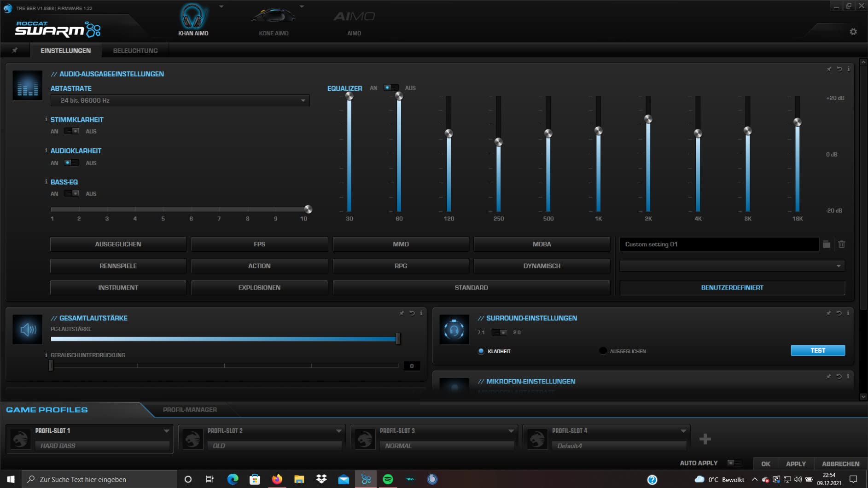
Task: Click the Geräuschunterdrückung slider handle
Action: pyautogui.click(x=51, y=366)
